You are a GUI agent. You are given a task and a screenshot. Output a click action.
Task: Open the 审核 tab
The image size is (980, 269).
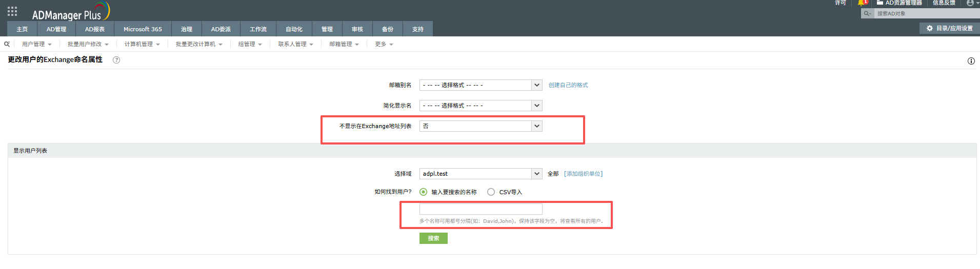(357, 29)
